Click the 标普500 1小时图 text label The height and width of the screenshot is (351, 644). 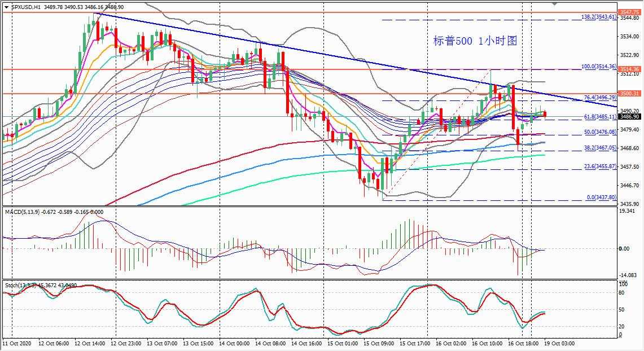coord(475,41)
